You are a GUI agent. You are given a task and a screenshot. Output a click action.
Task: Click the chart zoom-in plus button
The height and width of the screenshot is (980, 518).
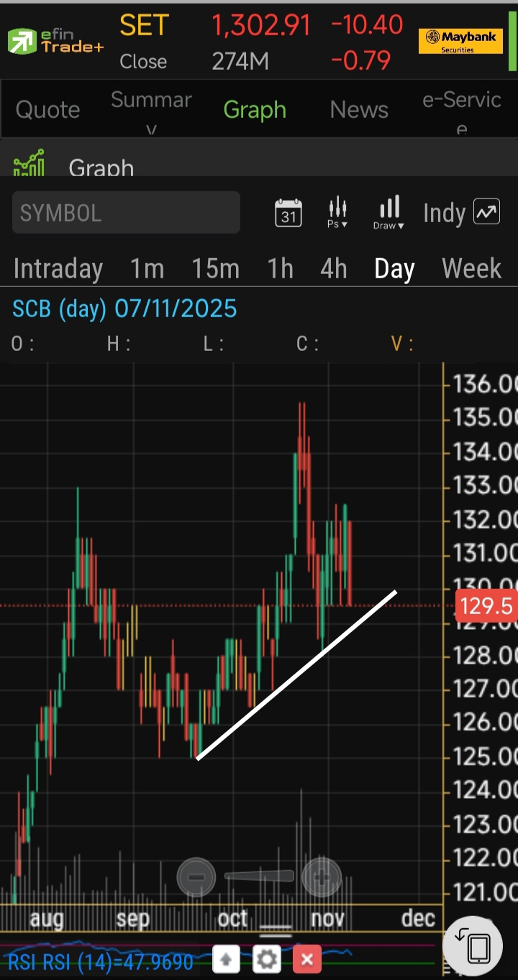(322, 877)
